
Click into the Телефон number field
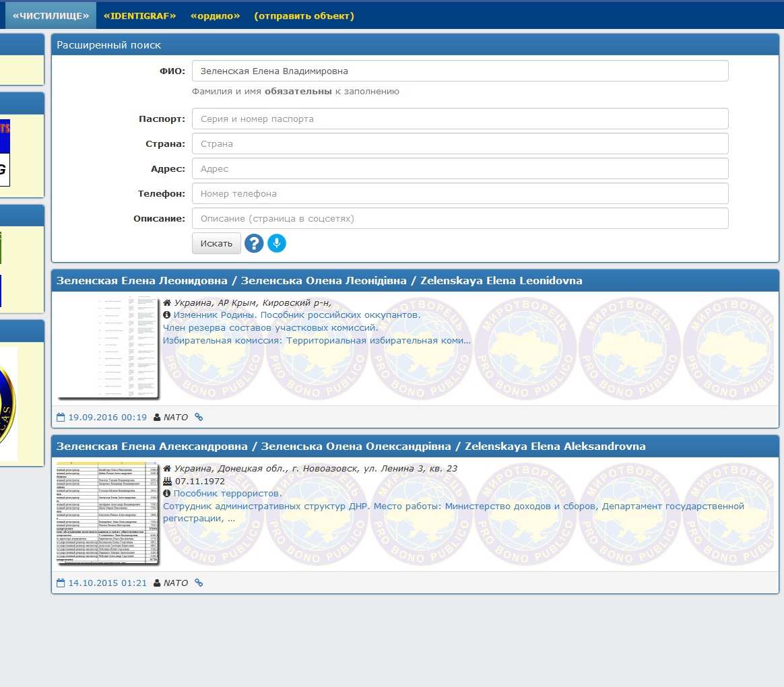459,193
